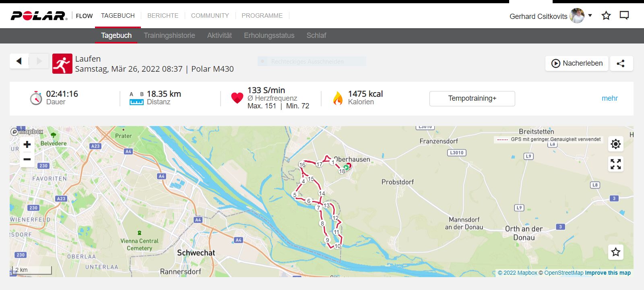Open the Berichte menu
The width and height of the screenshot is (644, 290).
click(x=163, y=16)
